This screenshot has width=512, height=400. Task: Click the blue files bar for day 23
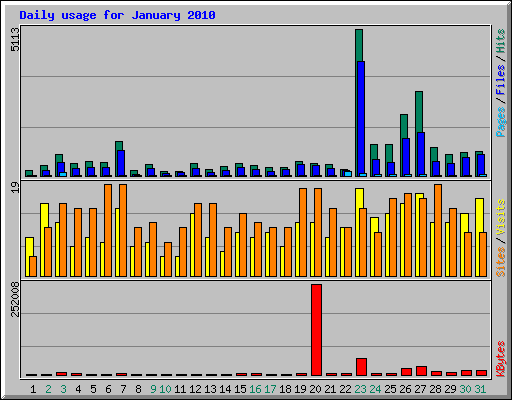(x=361, y=118)
